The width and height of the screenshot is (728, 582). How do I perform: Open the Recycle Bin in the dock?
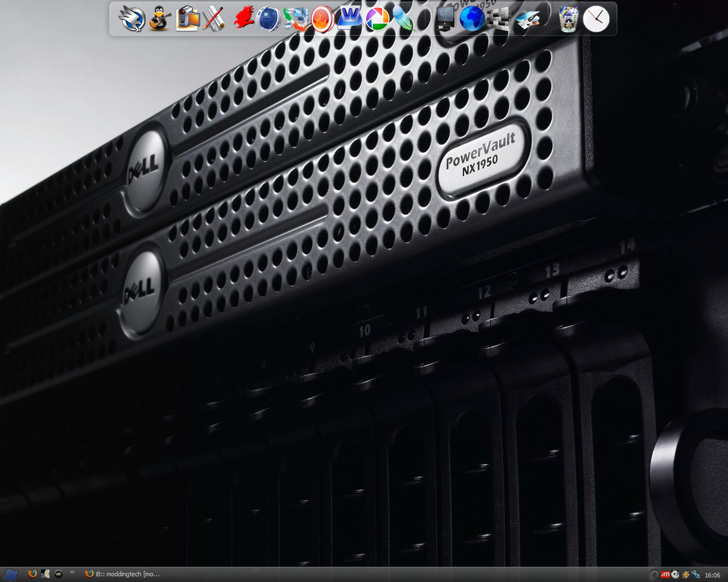click(568, 19)
